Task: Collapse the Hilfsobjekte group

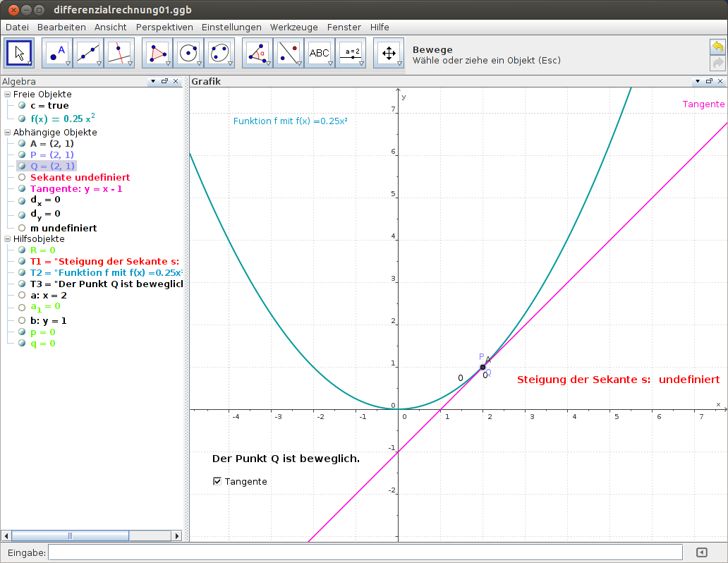Action: (6, 239)
